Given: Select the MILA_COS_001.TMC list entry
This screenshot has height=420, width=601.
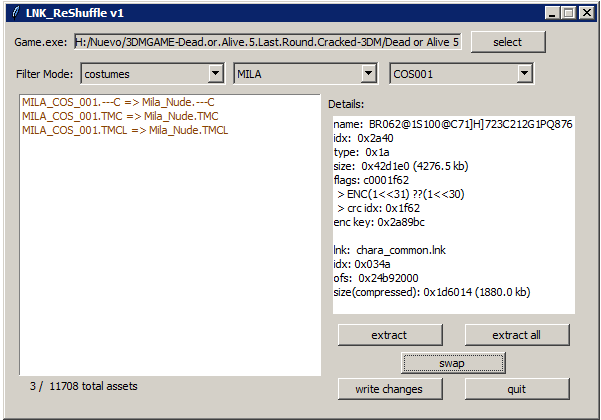Looking at the screenshot, I should (121, 116).
